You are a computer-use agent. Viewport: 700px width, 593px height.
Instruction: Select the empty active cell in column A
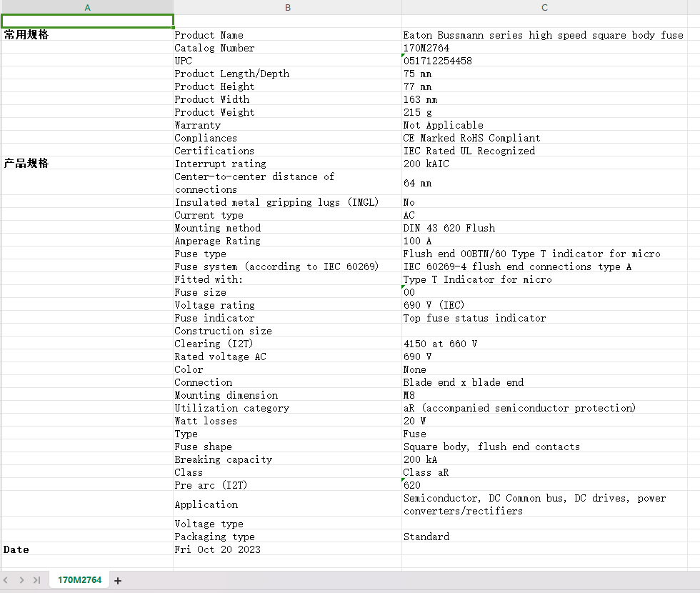coord(87,21)
